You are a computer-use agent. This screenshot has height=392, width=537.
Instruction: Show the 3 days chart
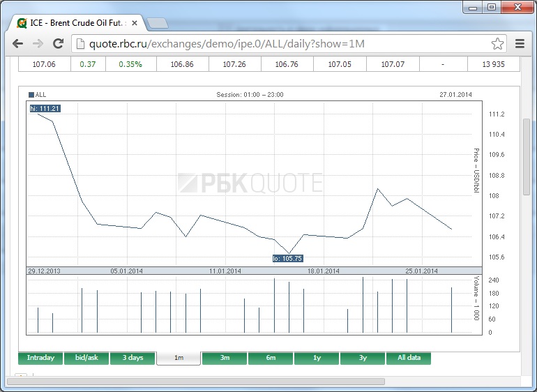click(x=133, y=358)
